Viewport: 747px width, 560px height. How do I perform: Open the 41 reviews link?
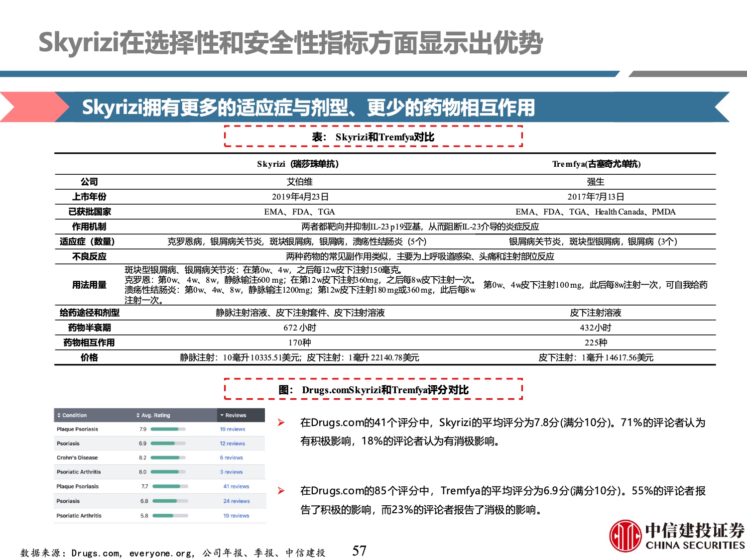(x=236, y=486)
